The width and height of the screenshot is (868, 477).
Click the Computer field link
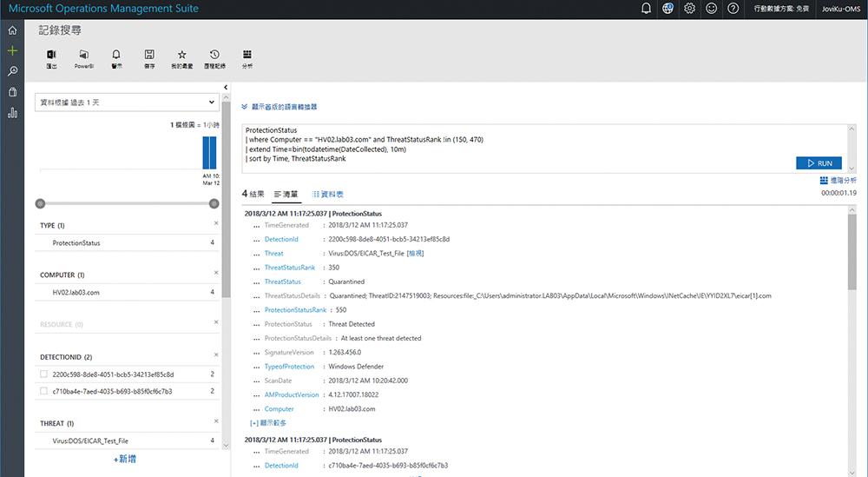click(x=279, y=409)
